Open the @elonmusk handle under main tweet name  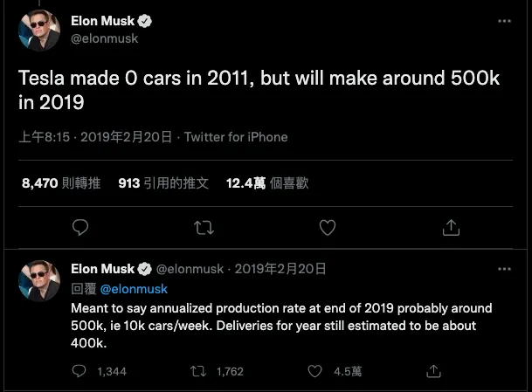pyautogui.click(x=104, y=38)
